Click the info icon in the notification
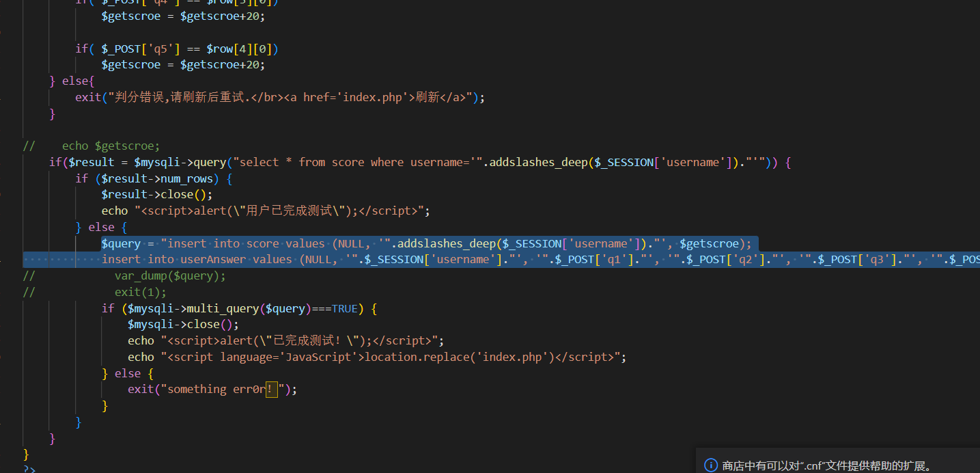Image resolution: width=980 pixels, height=473 pixels. pyautogui.click(x=711, y=465)
